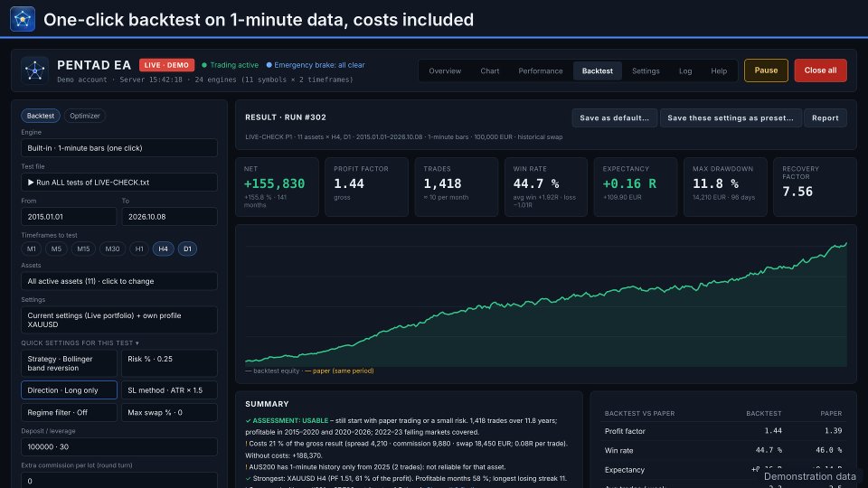868x488 pixels.
Task: Click the Recovery Factor 7.56 card
Action: tap(815, 187)
